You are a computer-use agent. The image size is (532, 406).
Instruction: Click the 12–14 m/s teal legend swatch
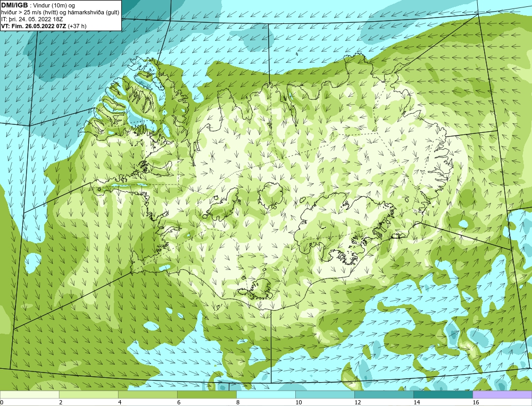[384, 394]
